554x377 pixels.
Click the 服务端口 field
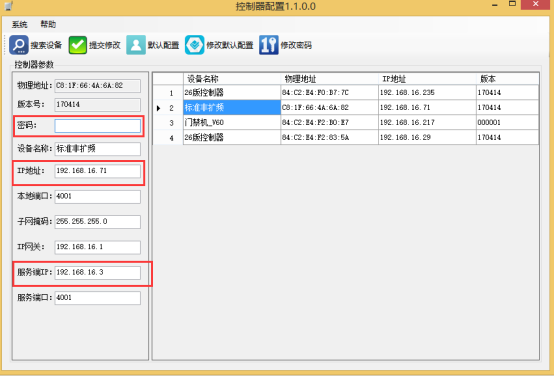pyautogui.click(x=98, y=298)
